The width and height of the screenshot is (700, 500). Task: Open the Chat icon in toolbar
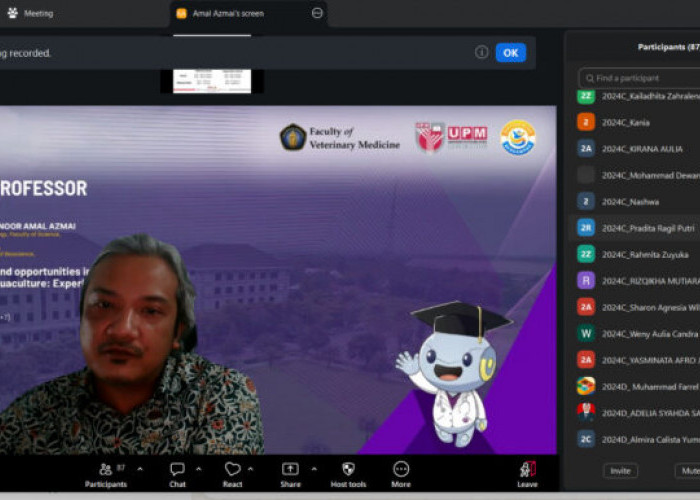click(177, 469)
